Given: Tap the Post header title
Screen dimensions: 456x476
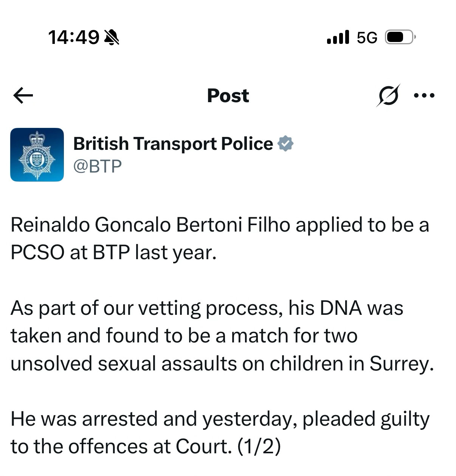Looking at the screenshot, I should pos(228,96).
